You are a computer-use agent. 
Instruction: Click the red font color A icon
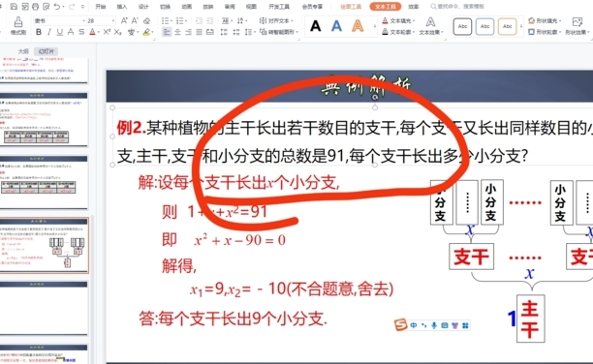pyautogui.click(x=93, y=33)
